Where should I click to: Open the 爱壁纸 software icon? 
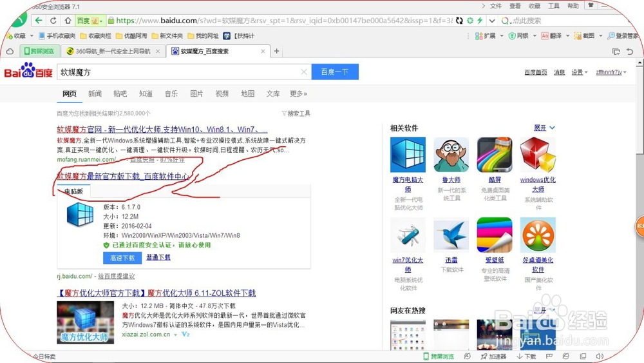495,235
